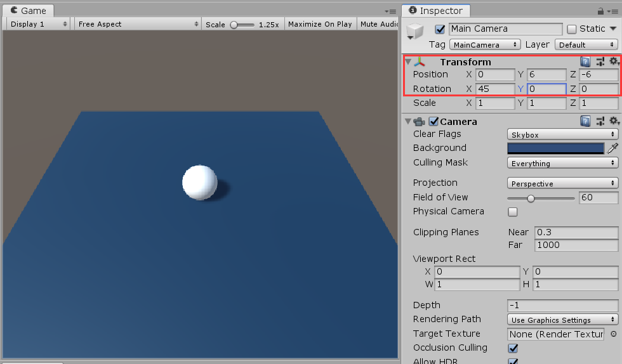
Task: Open Transform component gear settings menu
Action: coord(614,61)
